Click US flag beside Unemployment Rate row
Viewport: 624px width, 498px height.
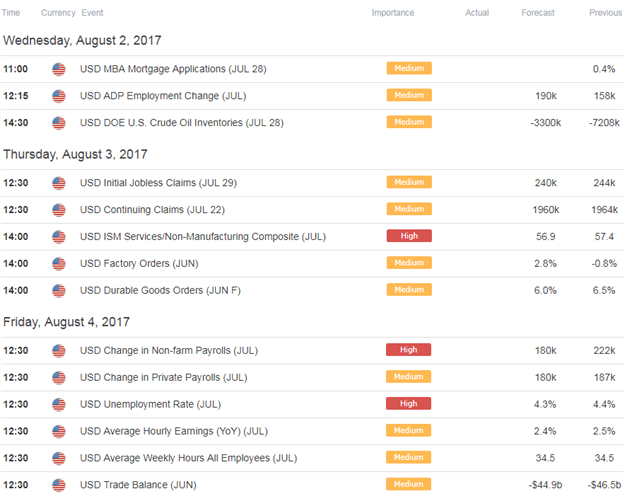click(58, 404)
